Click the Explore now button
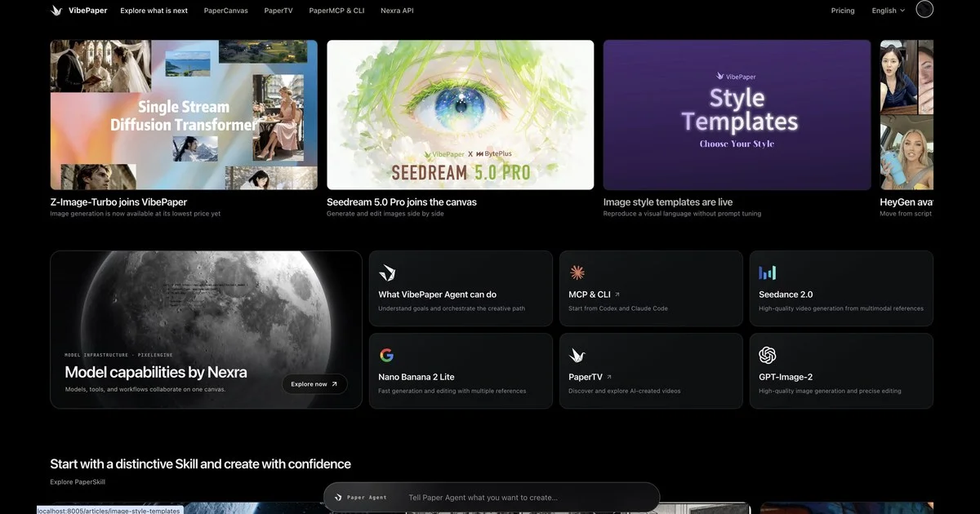Image resolution: width=980 pixels, height=514 pixels. pyautogui.click(x=314, y=383)
